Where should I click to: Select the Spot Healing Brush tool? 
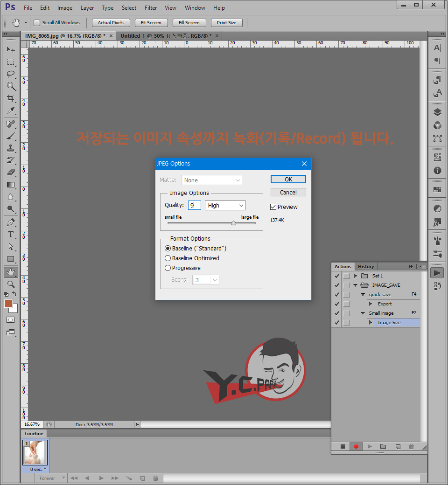click(11, 124)
